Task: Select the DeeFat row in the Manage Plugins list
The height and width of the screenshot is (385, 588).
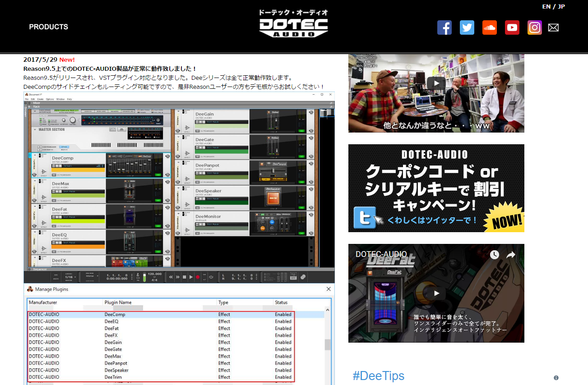Action: (176, 328)
